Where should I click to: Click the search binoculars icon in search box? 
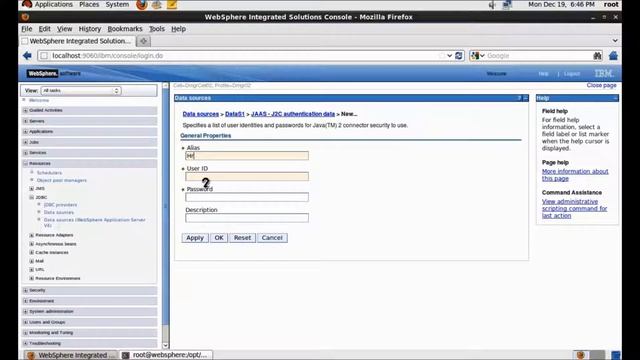click(597, 56)
